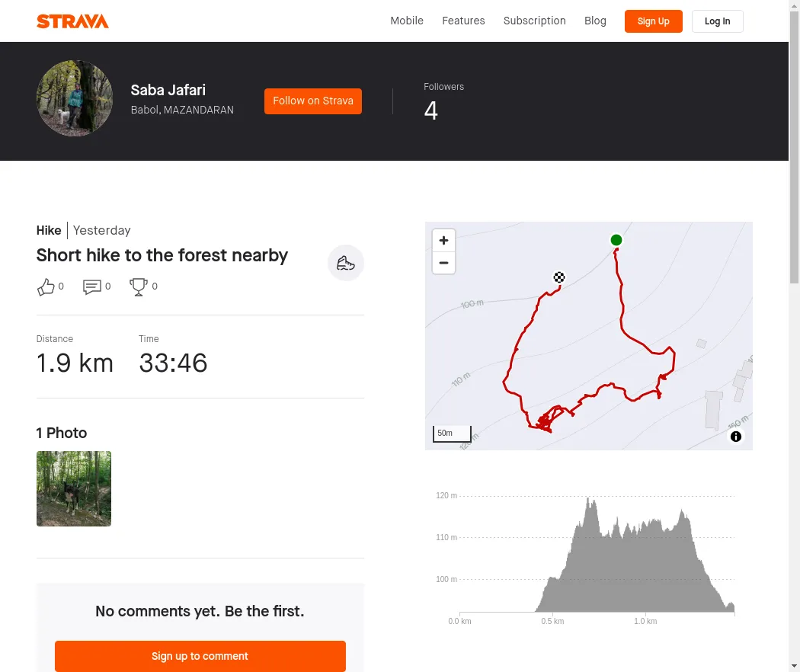Open comments via the speech bubble icon
The height and width of the screenshot is (672, 800).
tap(92, 287)
